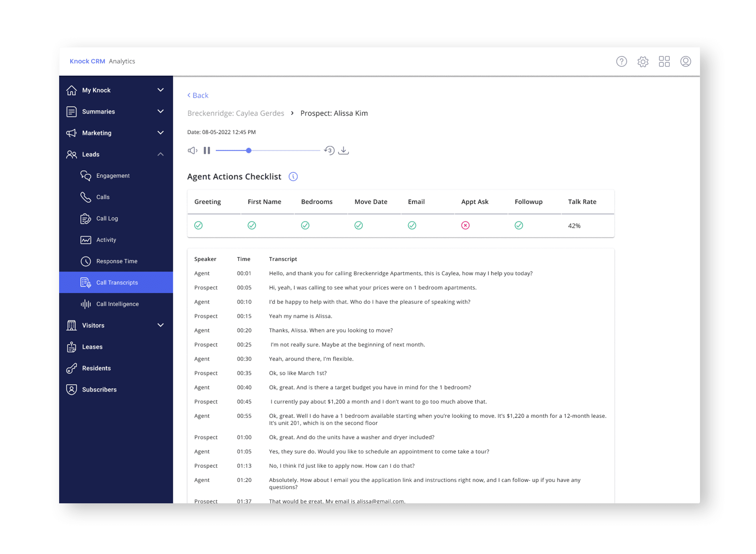This screenshot has height=554, width=756.
Task: Expand the Visitors section
Action: tap(160, 325)
